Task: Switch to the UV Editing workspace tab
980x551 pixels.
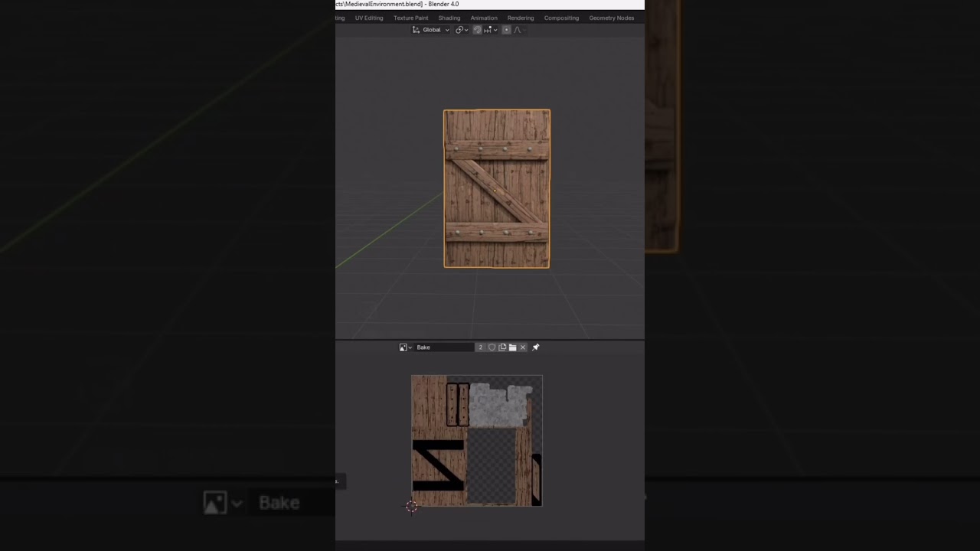Action: click(x=368, y=18)
